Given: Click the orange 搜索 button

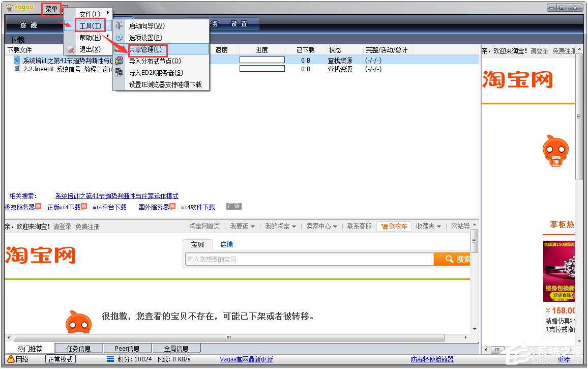Looking at the screenshot, I should pos(452,259).
